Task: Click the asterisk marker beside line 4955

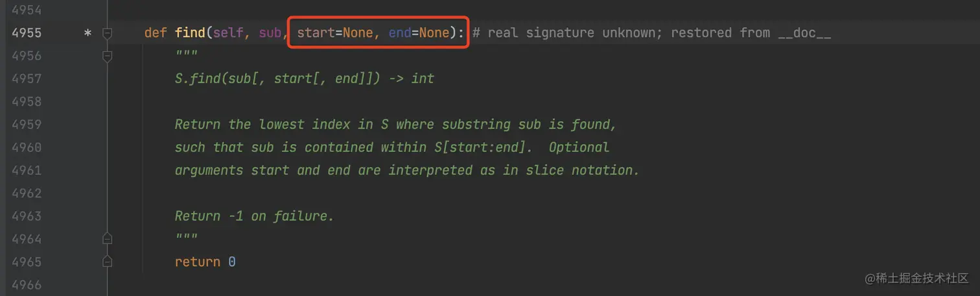Action: pyautogui.click(x=87, y=33)
